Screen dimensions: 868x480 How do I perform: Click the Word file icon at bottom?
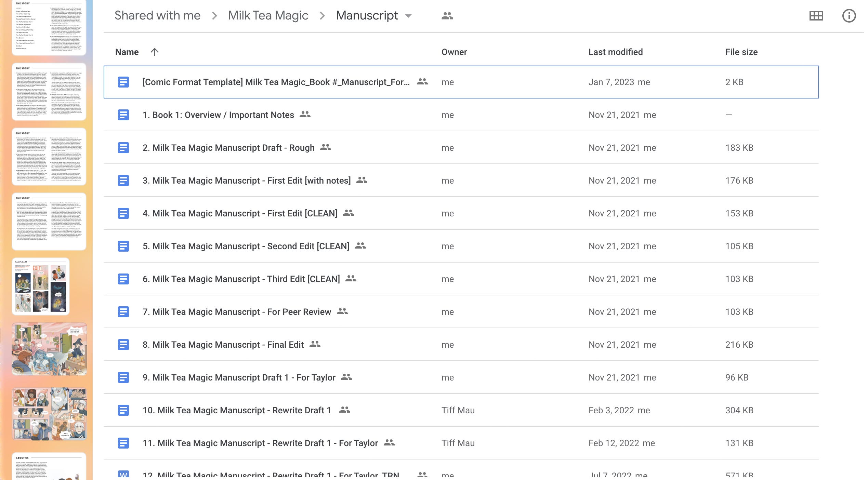(123, 475)
